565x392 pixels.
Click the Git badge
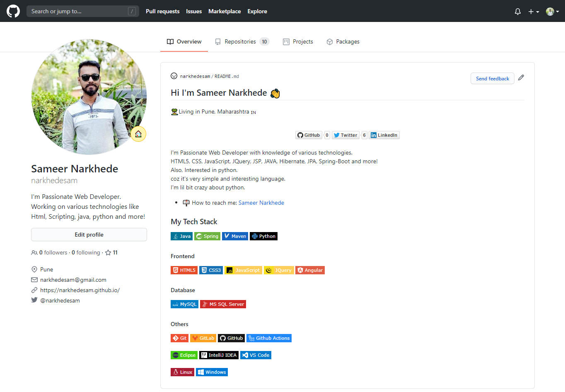tap(179, 338)
